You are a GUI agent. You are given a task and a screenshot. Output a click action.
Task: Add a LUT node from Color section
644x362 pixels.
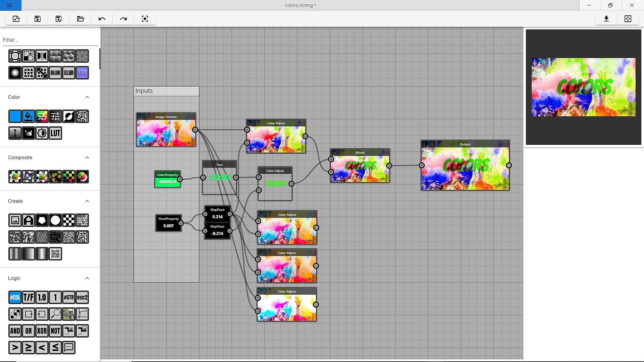(x=55, y=133)
